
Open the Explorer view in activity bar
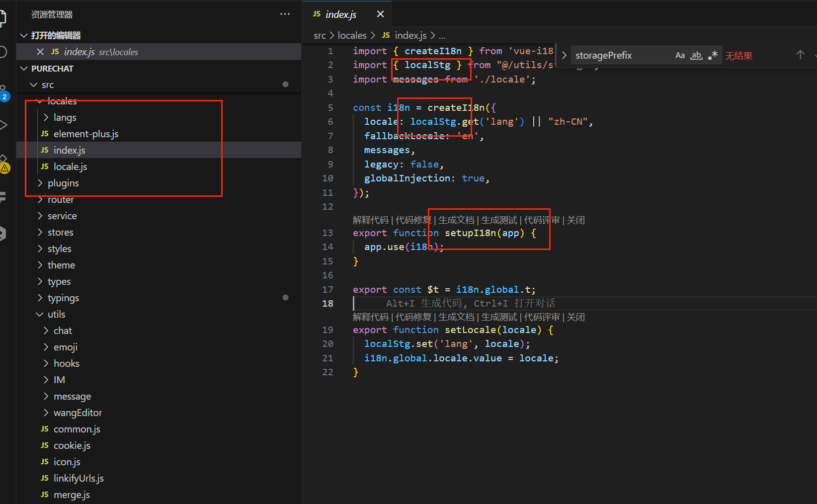point(3,18)
